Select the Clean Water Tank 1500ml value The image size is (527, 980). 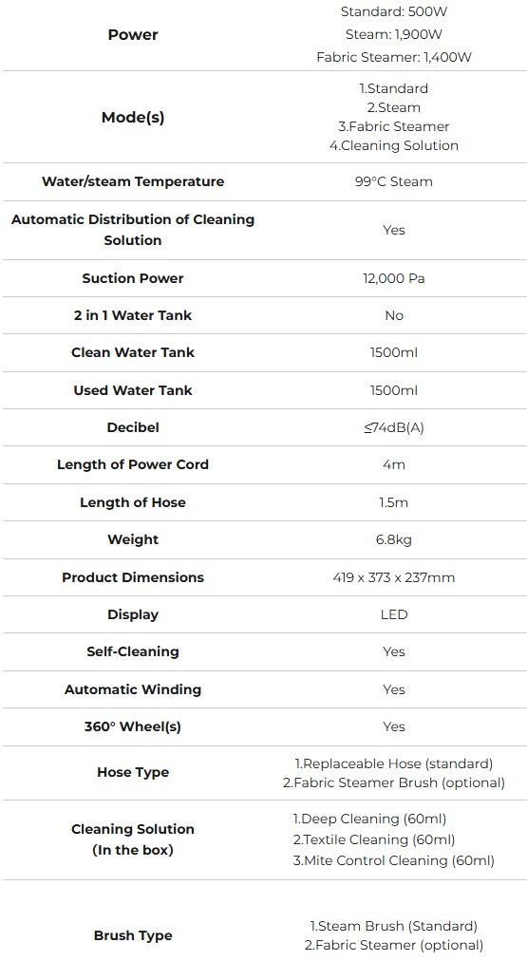(394, 352)
